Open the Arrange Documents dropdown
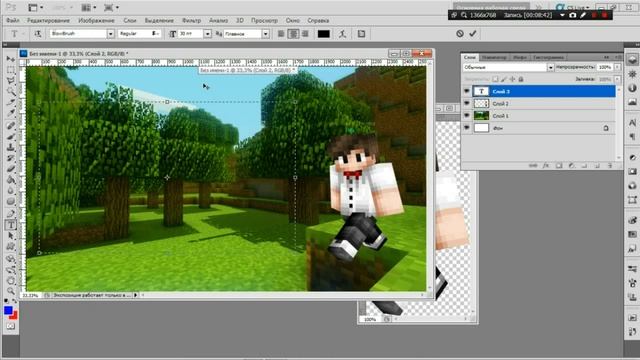This screenshot has height=360, width=640. pyautogui.click(x=89, y=8)
